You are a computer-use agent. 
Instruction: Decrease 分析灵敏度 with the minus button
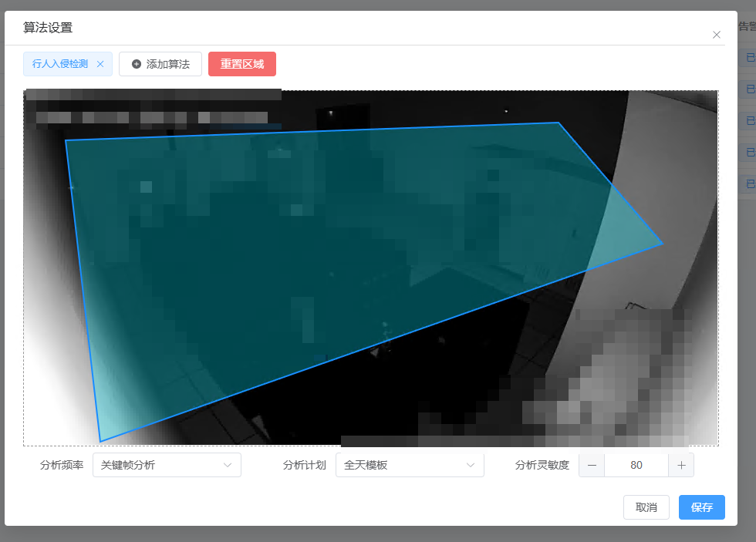[592, 465]
